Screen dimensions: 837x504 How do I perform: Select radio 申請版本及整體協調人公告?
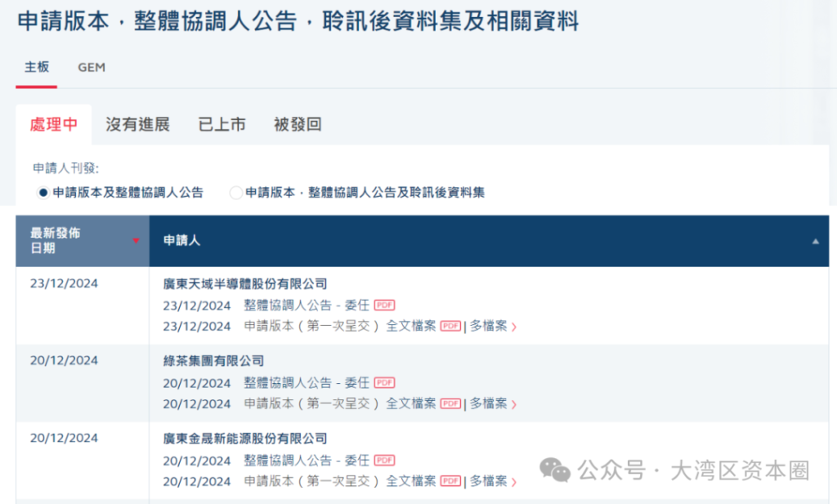[43, 193]
